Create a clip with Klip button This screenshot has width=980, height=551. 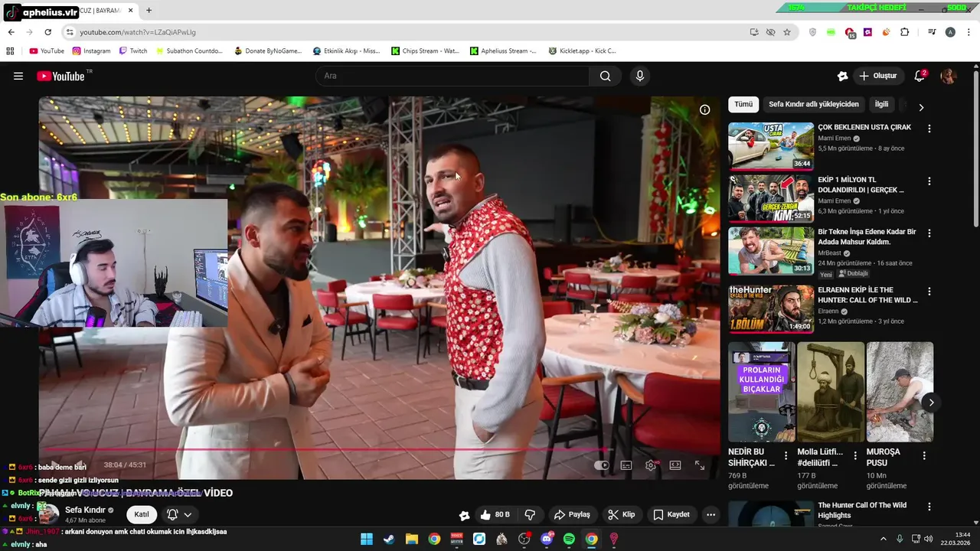[621, 515]
